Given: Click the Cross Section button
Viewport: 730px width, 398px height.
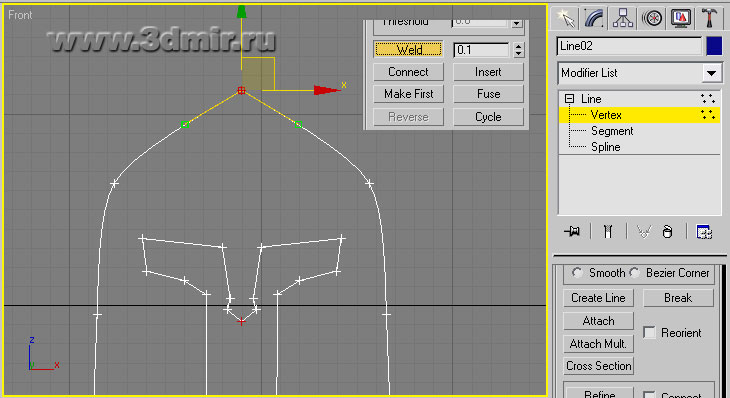Looking at the screenshot, I should 598,366.
